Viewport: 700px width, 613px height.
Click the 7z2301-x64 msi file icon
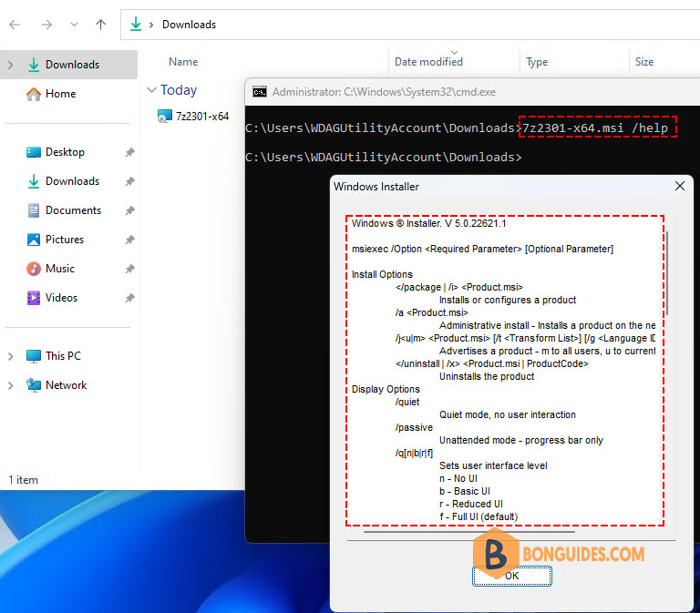[x=165, y=116]
